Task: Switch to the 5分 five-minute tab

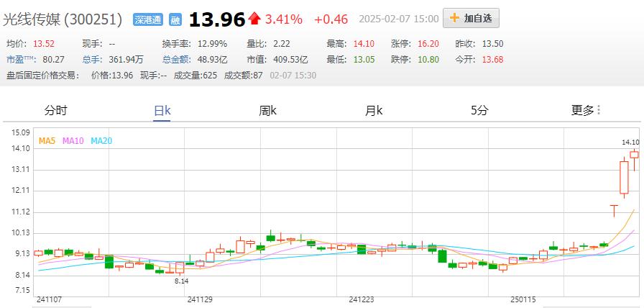Action: tap(479, 110)
